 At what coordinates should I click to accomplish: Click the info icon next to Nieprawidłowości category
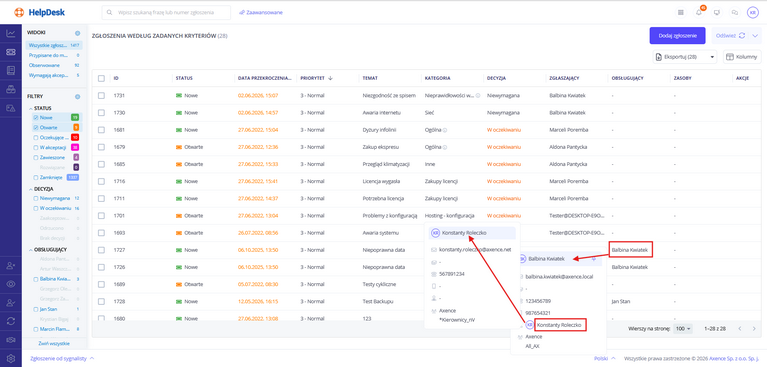478,95
